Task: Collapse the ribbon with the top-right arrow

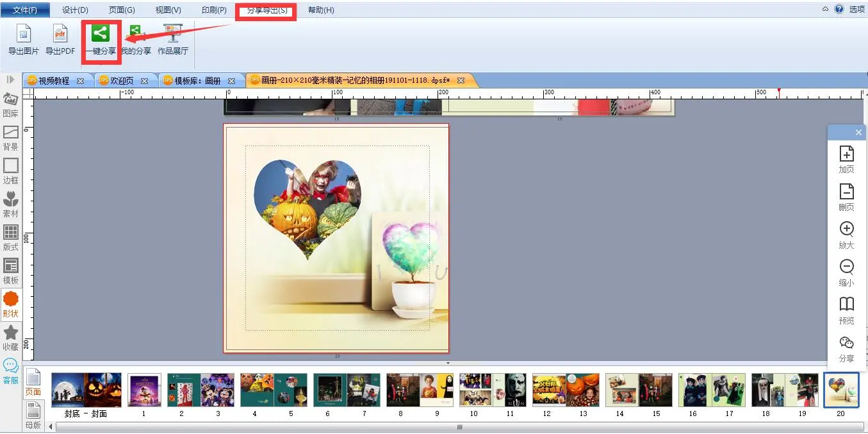Action: [825, 10]
